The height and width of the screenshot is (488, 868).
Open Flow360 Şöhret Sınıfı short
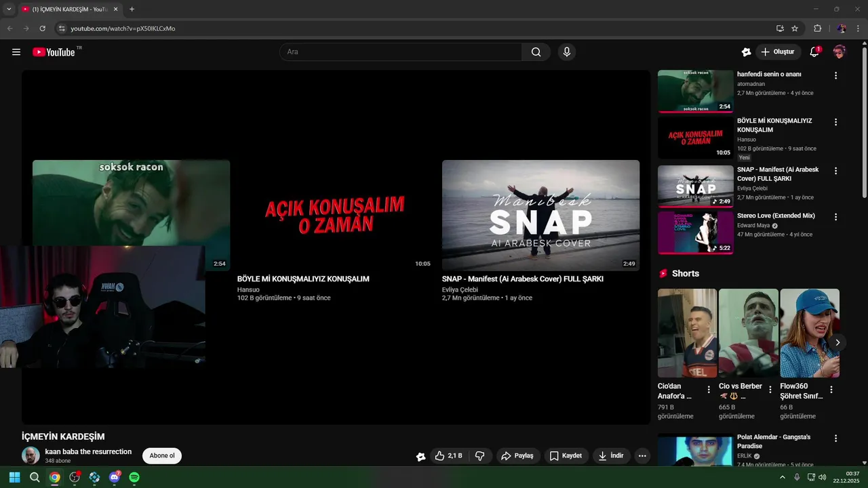(810, 333)
